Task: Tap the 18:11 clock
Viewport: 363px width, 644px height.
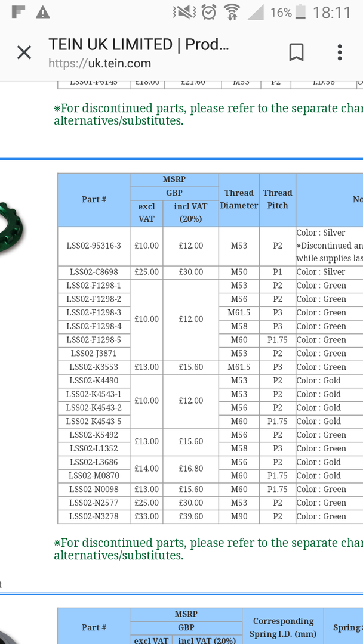Action: 332,13
